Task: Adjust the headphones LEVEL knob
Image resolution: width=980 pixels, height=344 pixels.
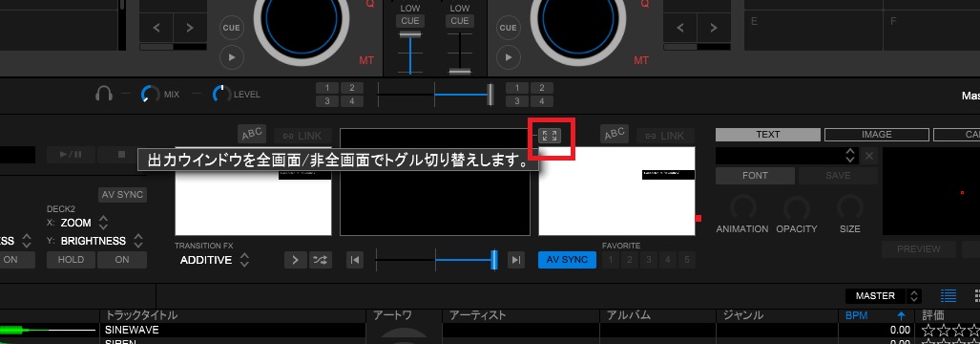Action: (221, 95)
